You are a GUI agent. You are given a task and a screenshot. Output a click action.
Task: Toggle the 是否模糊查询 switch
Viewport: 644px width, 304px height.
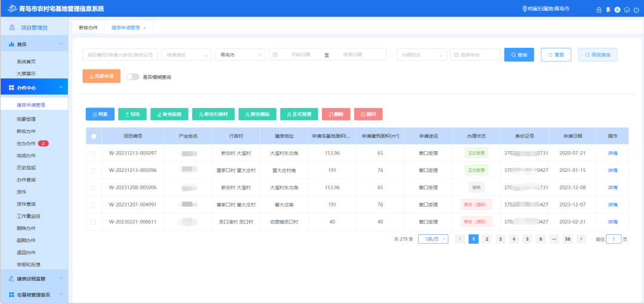[x=132, y=77]
